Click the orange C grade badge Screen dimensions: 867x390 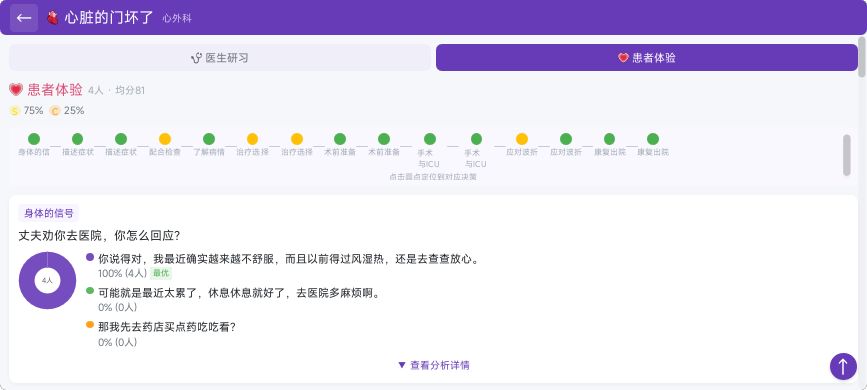coord(55,111)
